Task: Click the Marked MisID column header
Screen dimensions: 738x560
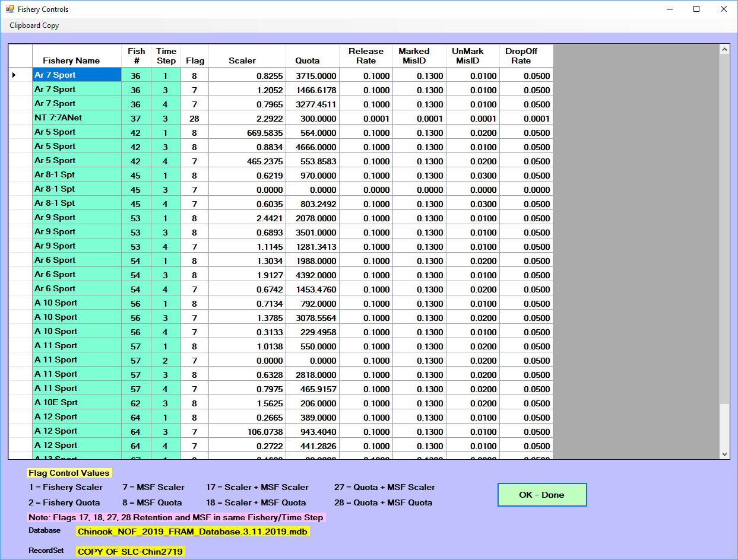Action: click(x=419, y=56)
